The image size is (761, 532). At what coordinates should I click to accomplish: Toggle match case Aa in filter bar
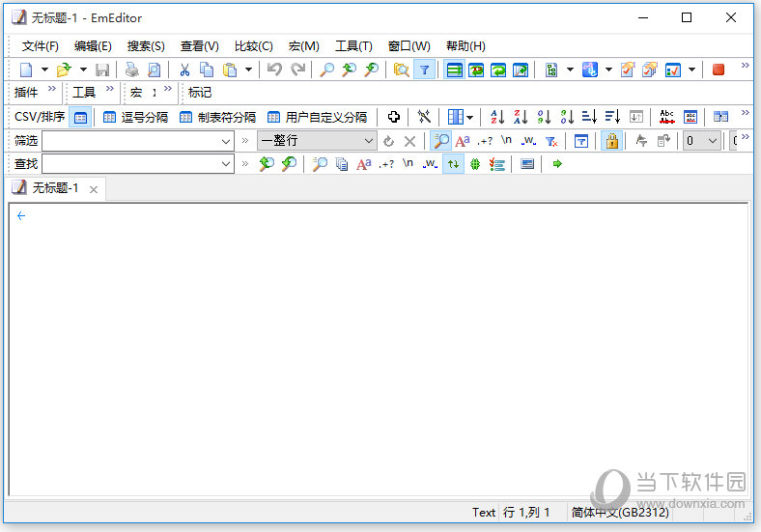[x=463, y=141]
